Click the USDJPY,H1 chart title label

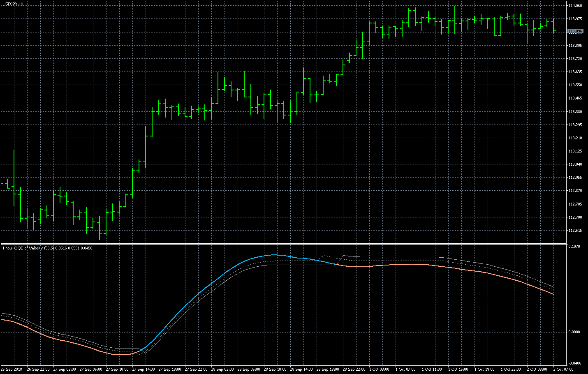(13, 4)
